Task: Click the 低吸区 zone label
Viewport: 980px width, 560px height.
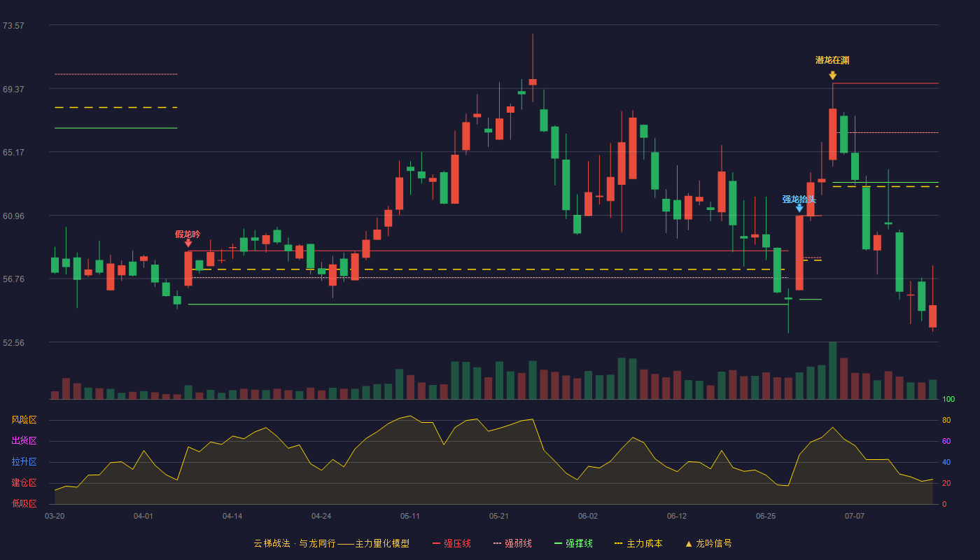Action: [24, 503]
